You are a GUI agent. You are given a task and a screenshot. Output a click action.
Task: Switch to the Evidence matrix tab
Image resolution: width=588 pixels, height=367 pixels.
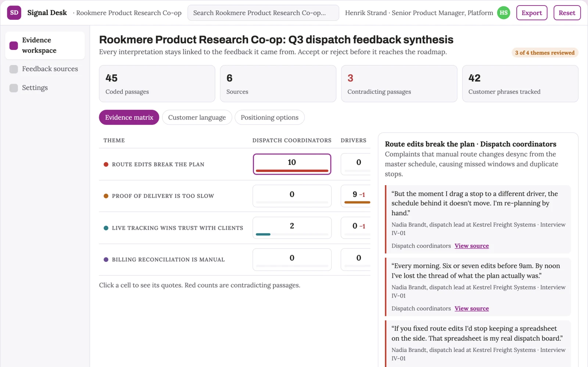point(129,118)
